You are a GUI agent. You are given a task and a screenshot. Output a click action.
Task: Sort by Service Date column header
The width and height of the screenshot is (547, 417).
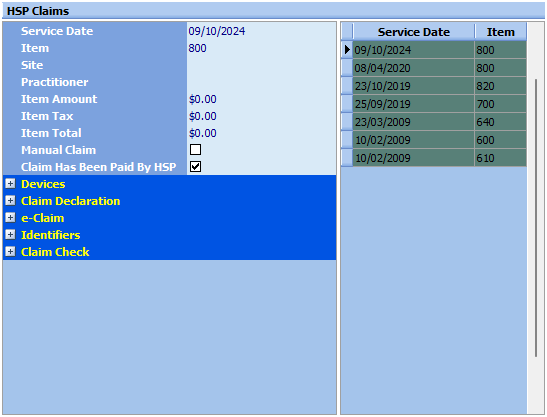click(x=414, y=32)
